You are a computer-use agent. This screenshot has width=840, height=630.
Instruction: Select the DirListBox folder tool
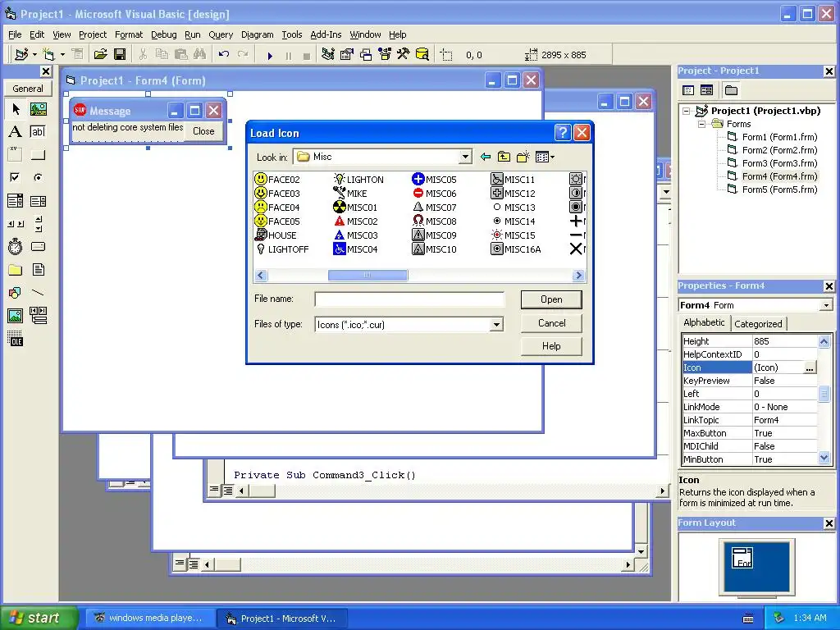coord(16,269)
